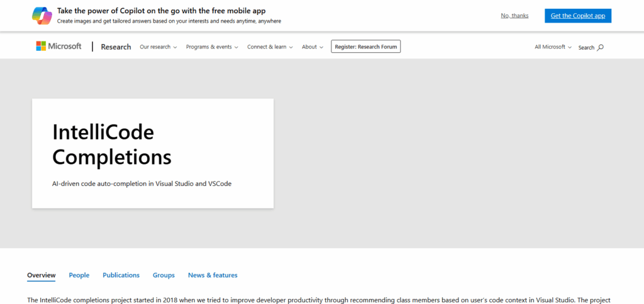Expand the Connect & learn menu
This screenshot has width=644, height=304.
[270, 46]
